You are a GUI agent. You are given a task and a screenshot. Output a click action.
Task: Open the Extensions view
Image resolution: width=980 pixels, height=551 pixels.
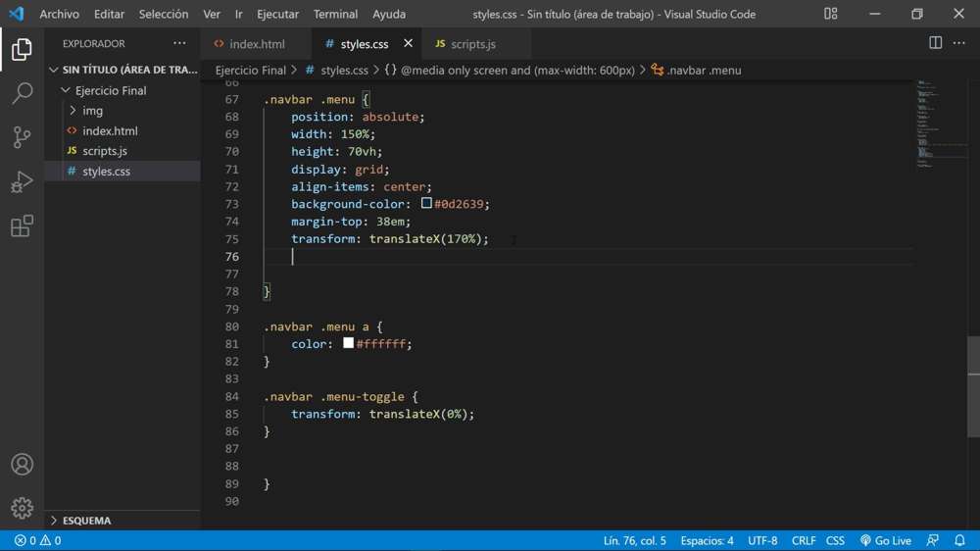(22, 226)
